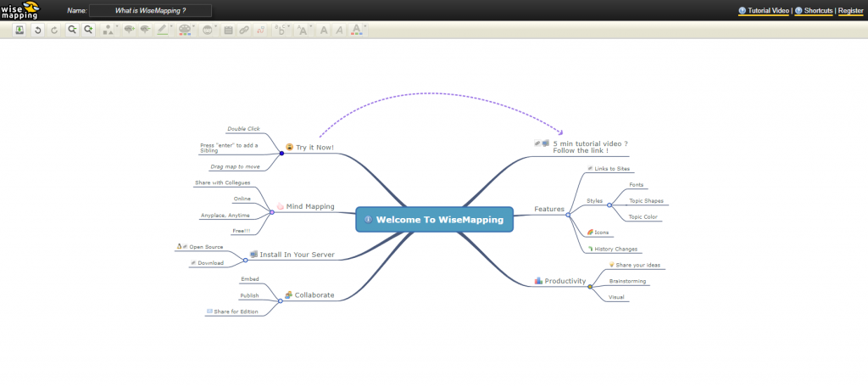Viewport: 868px width, 387px height.
Task: Open the font size dropdown
Action: coord(303,30)
